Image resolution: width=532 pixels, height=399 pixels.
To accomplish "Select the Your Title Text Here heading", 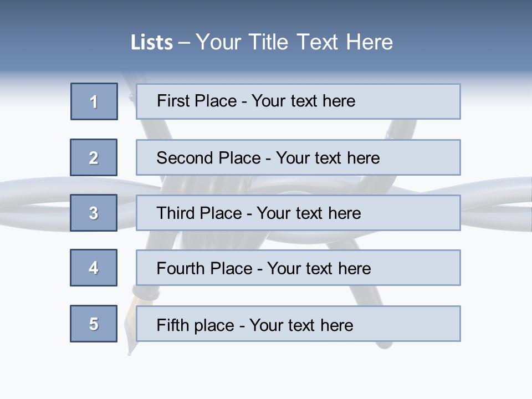I will click(294, 42).
